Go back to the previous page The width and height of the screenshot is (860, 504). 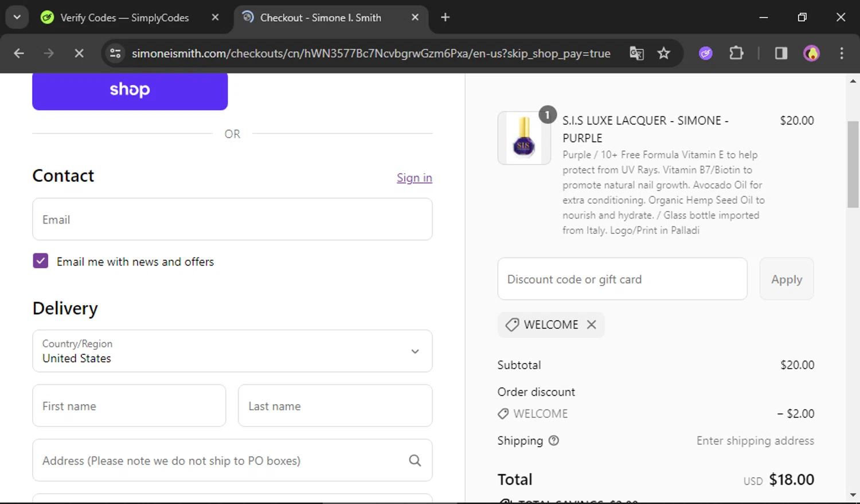pyautogui.click(x=19, y=53)
